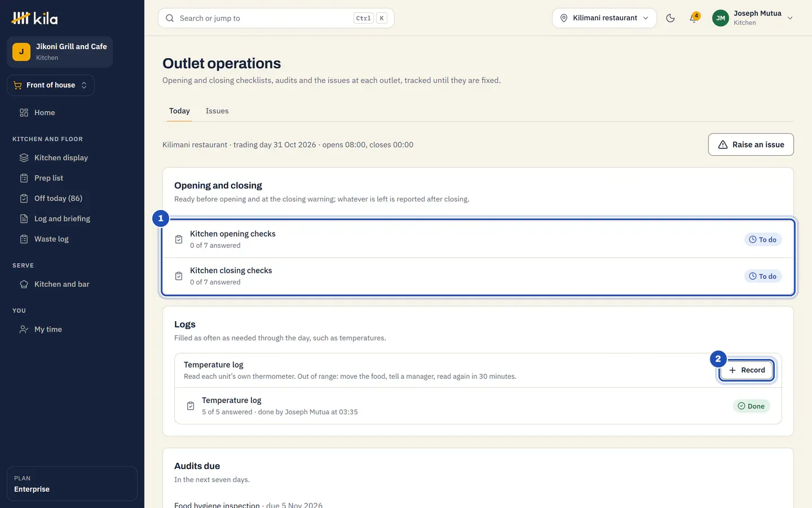The height and width of the screenshot is (508, 812).
Task: Click the trading day 31 Oct 2026 text
Action: pos(275,144)
